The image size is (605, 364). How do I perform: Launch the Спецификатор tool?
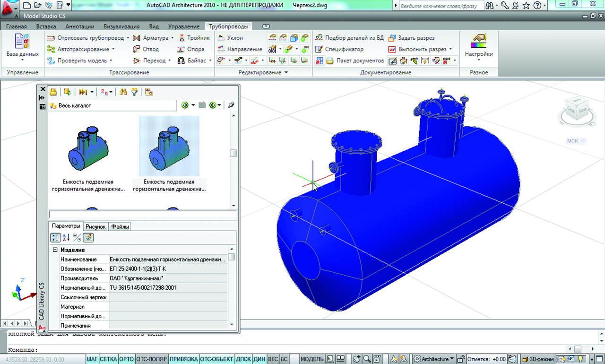tap(339, 49)
